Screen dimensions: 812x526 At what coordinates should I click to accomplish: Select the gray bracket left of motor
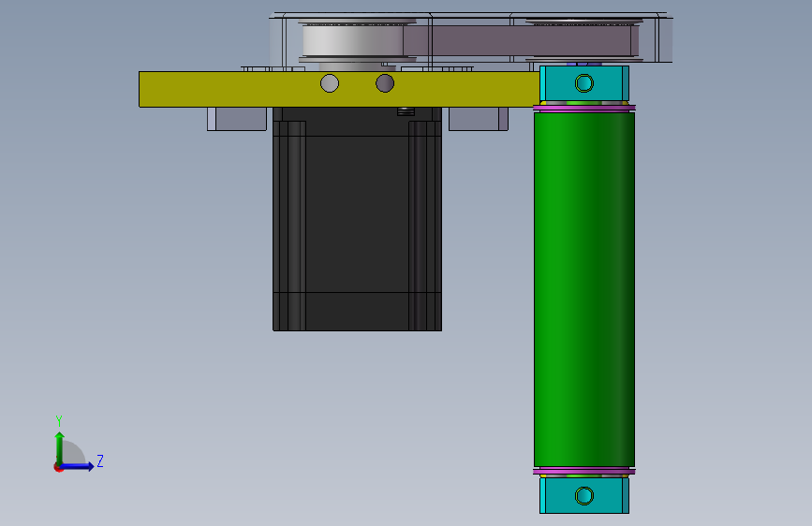point(237,119)
